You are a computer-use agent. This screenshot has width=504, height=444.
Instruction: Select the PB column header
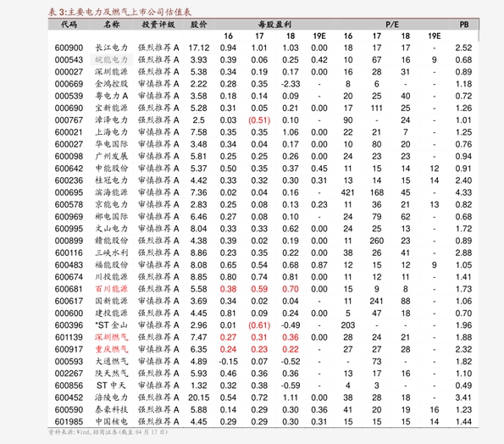pos(464,25)
